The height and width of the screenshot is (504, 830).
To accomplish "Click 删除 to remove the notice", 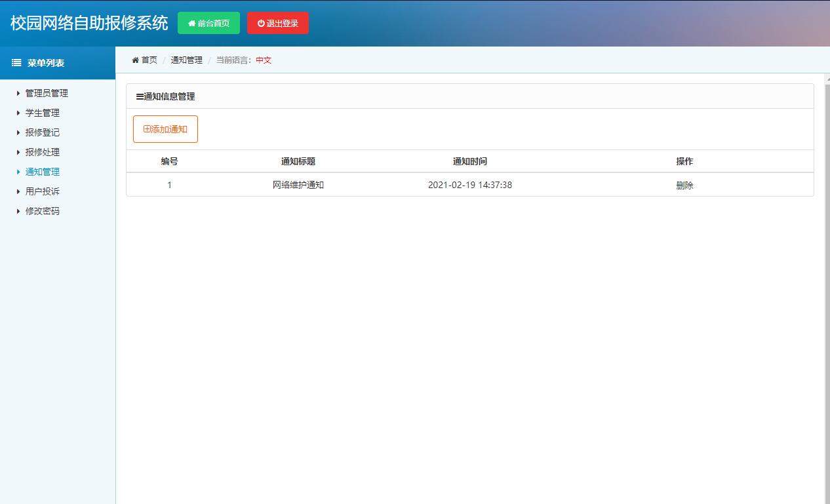I will 684,185.
